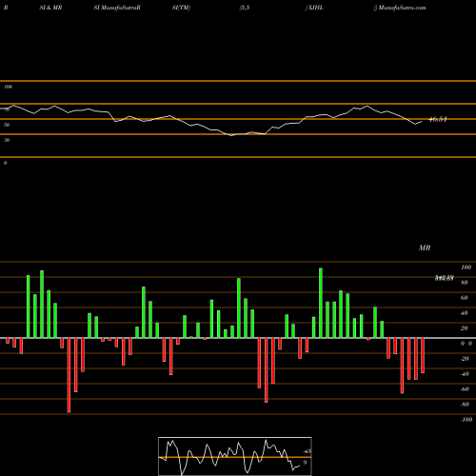Select the 30 label on the RSI axis

[7, 140]
